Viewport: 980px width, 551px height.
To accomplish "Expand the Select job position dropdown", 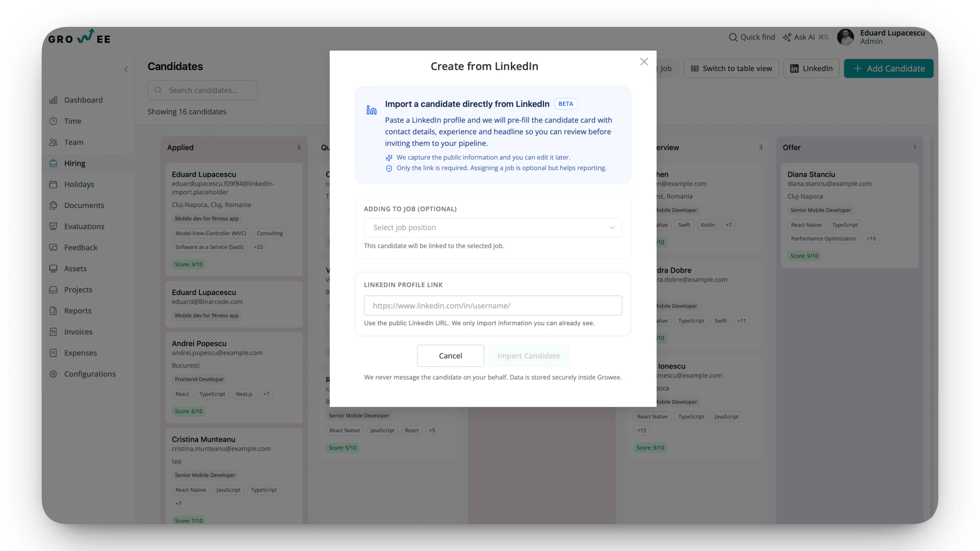I will pyautogui.click(x=492, y=227).
